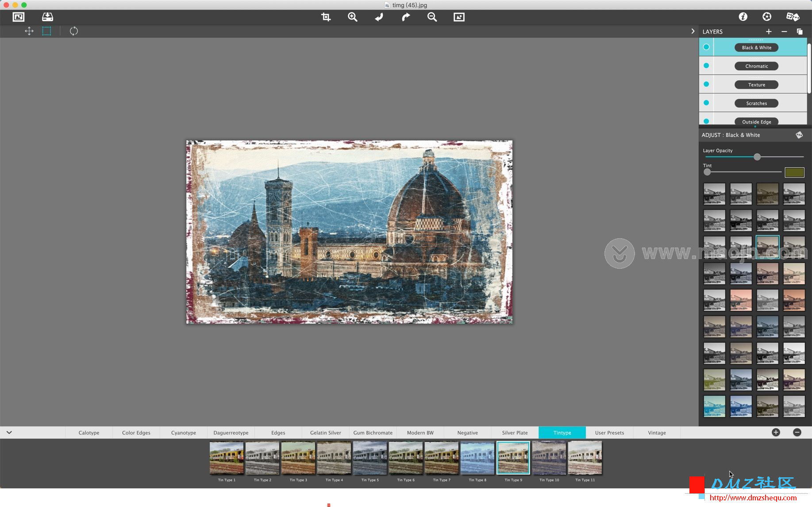Open the User Presets category

point(610,433)
